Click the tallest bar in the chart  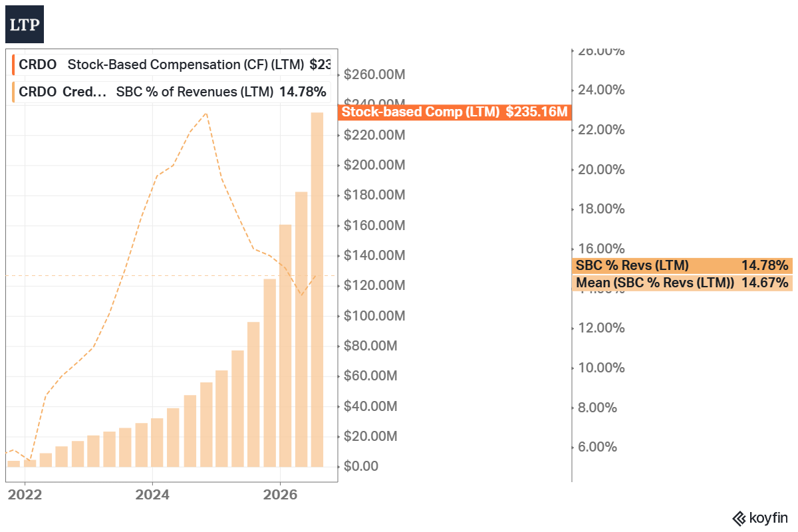point(317,289)
